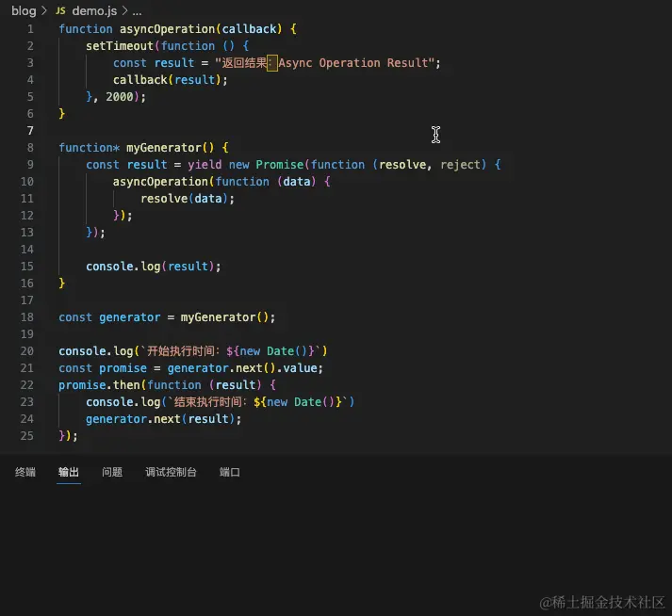This screenshot has width=672, height=616.
Task: Click generator.next().value on line 21
Action: click(x=242, y=368)
